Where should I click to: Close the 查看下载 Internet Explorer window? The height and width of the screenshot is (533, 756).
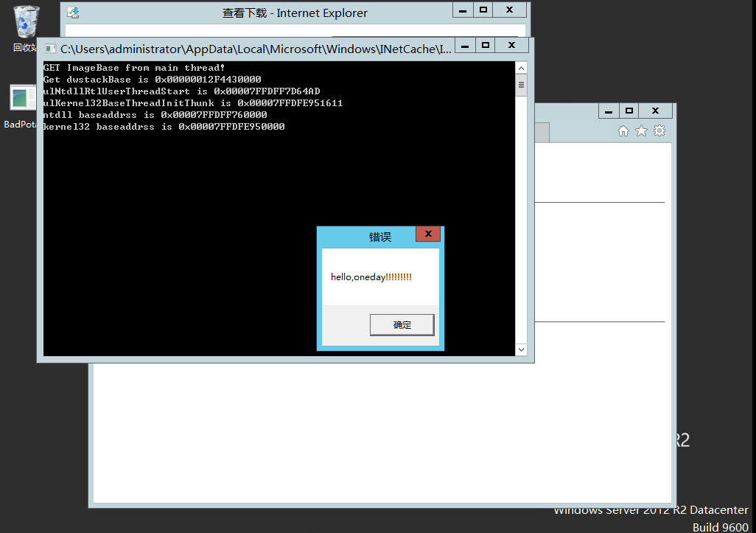[x=509, y=10]
